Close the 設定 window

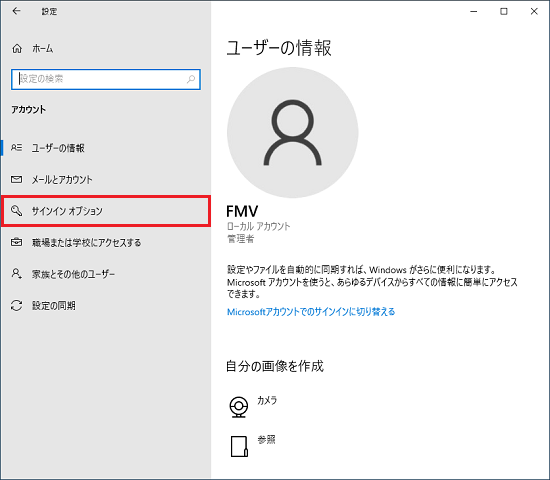tap(534, 11)
